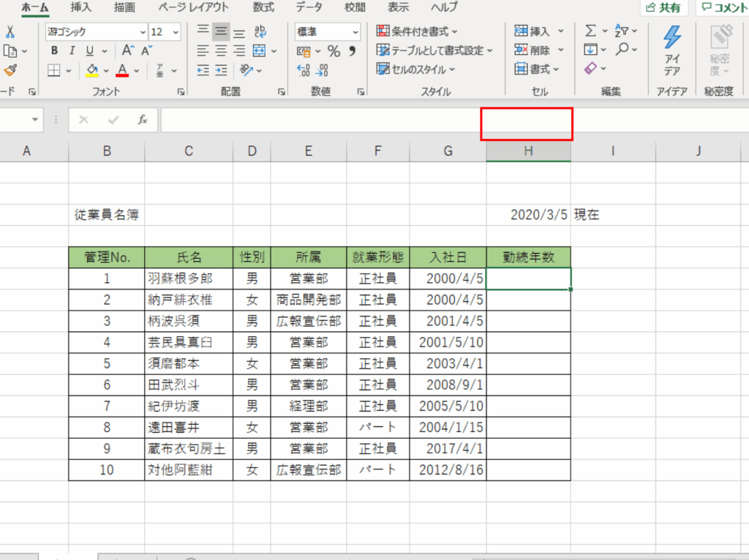Toggle the middle vertical align button
Image resolution: width=749 pixels, height=560 pixels.
(220, 31)
